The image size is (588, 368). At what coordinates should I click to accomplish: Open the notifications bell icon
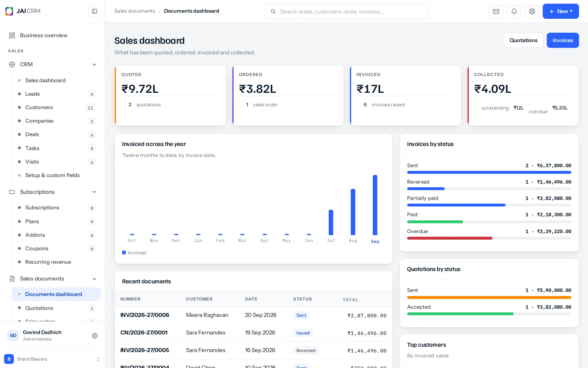coord(514,11)
